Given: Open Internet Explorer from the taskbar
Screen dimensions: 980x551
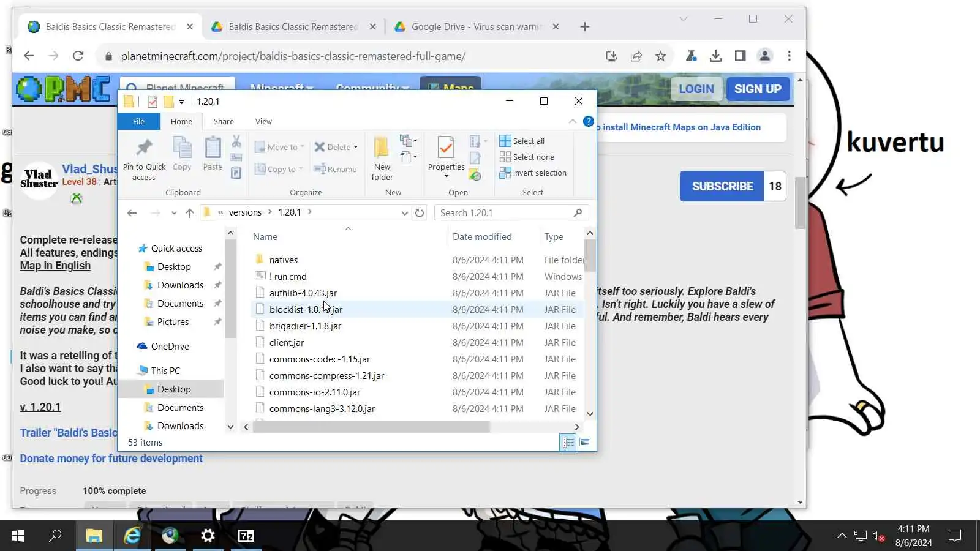Looking at the screenshot, I should [x=132, y=536].
